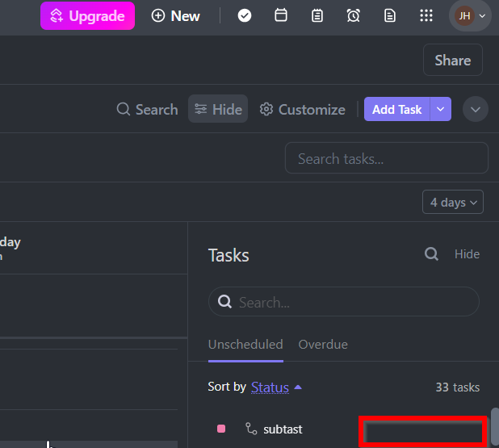
Task: Click the subtask branch icon beside subtast
Action: [251, 429]
